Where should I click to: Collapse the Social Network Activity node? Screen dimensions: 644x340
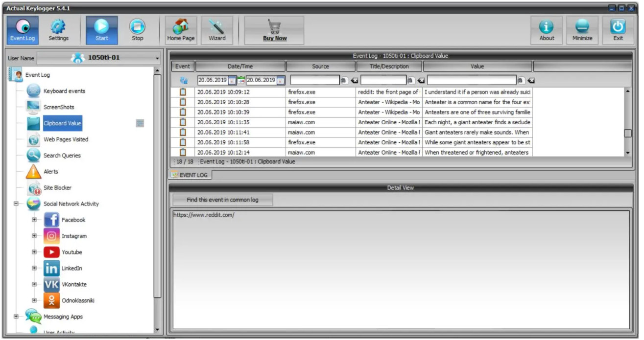pos(16,204)
